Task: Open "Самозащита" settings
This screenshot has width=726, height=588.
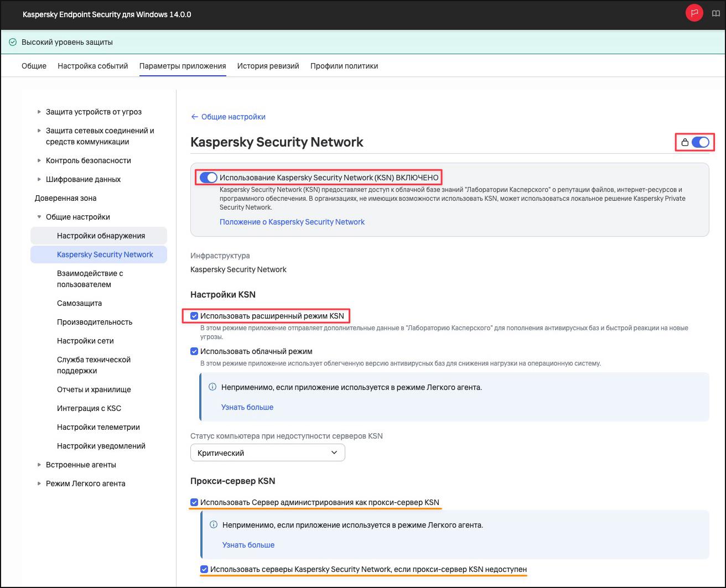Action: (79, 303)
